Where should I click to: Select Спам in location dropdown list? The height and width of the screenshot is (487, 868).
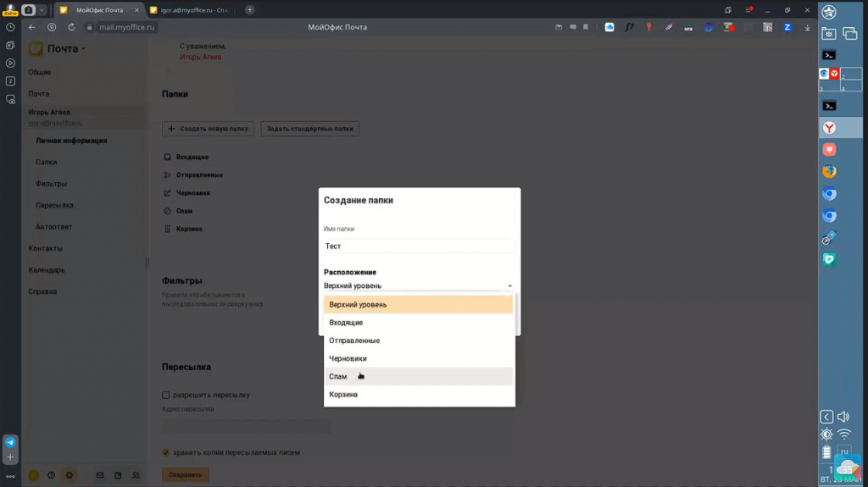pos(418,376)
